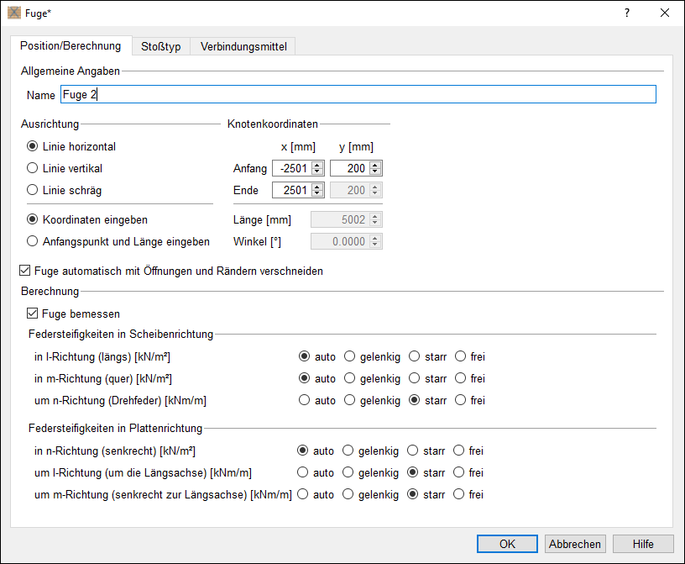Open Hilfe with the help button
This screenshot has height=564, width=685.
click(642, 544)
